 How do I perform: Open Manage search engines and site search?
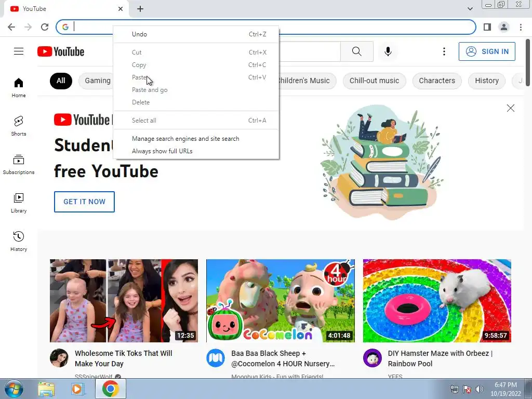click(196, 139)
